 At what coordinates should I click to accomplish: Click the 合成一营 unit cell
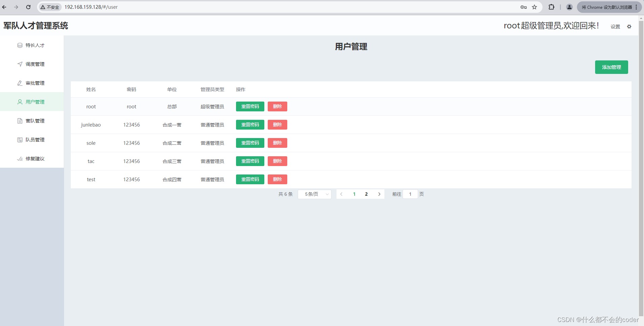[172, 125]
